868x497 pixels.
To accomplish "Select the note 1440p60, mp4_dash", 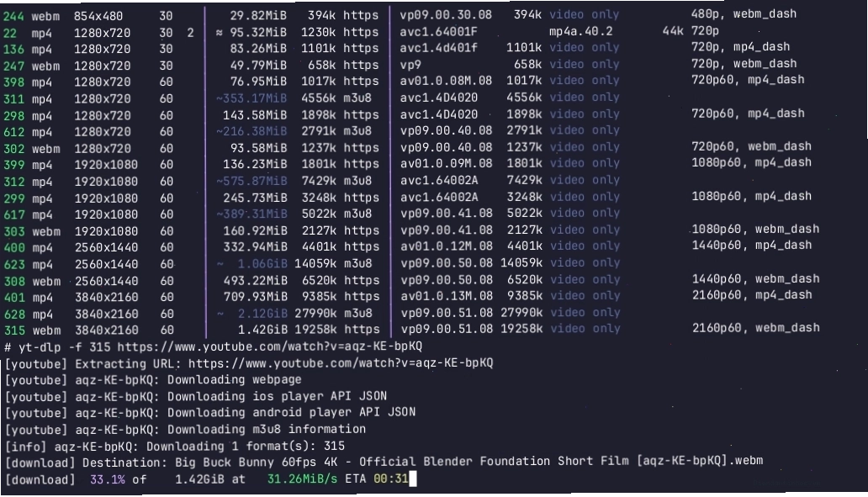I will pos(752,246).
